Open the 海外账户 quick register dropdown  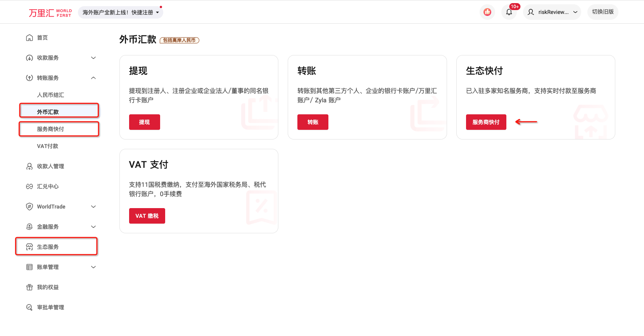point(121,12)
